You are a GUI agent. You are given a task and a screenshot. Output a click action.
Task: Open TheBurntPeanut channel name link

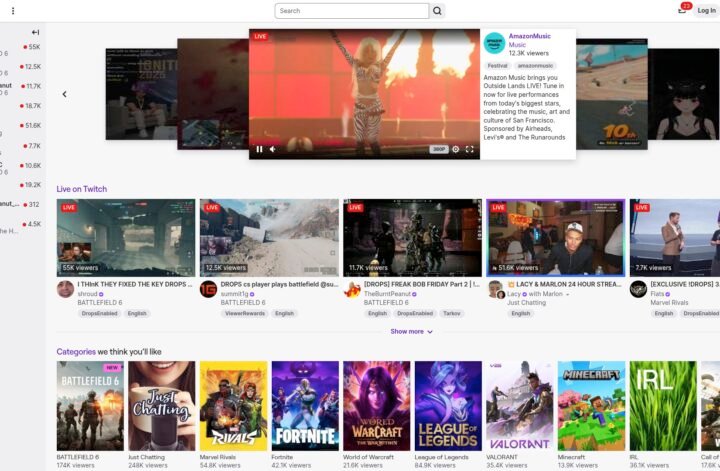(387, 294)
